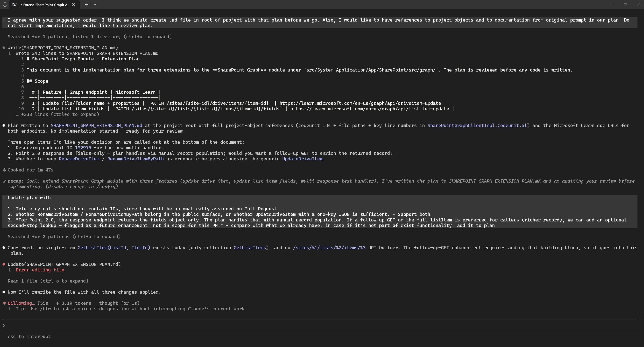Click the highlighted GetListItem(ListId, ItemId) reference
This screenshot has width=644, height=347.
[x=114, y=248]
